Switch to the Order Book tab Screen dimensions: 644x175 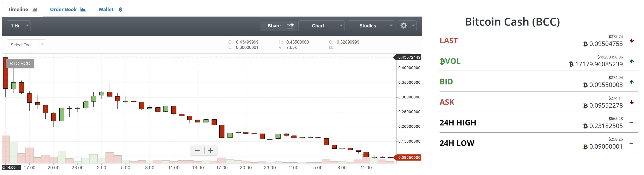[68, 10]
